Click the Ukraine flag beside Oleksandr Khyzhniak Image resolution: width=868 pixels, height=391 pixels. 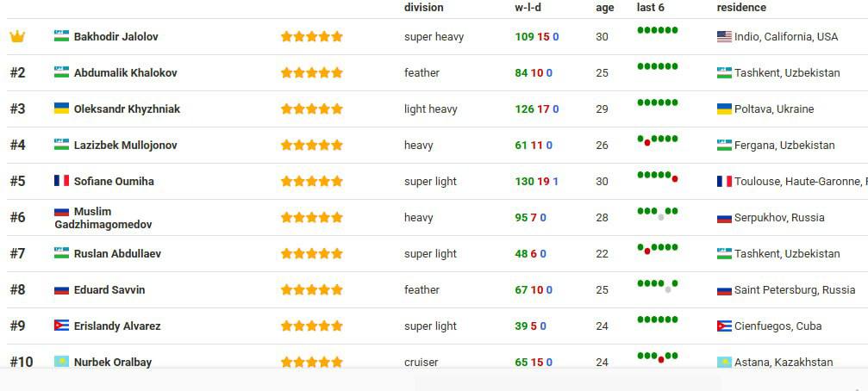point(61,109)
